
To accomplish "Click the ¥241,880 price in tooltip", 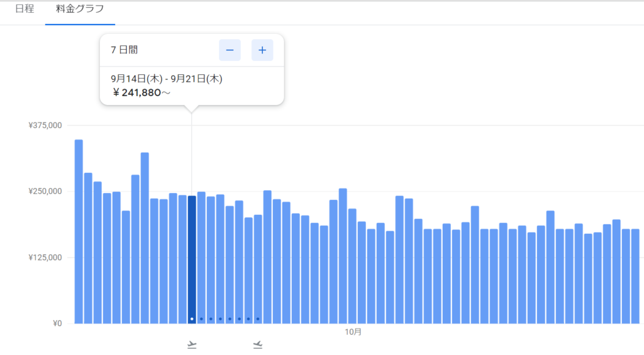I will (x=142, y=92).
